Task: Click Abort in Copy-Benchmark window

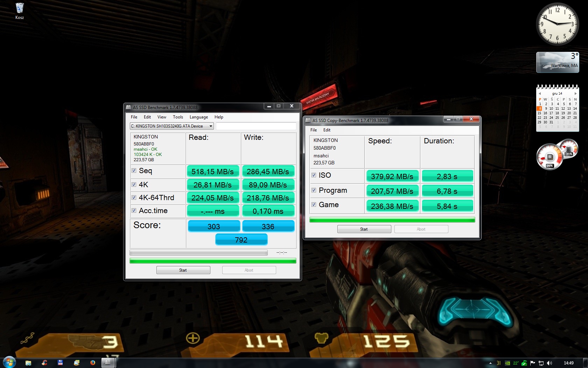Action: coord(421,229)
